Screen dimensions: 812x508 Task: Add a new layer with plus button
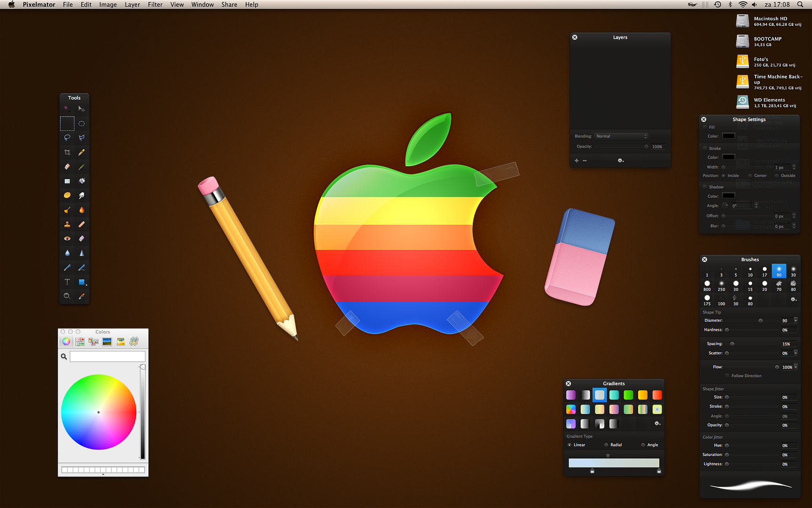577,161
